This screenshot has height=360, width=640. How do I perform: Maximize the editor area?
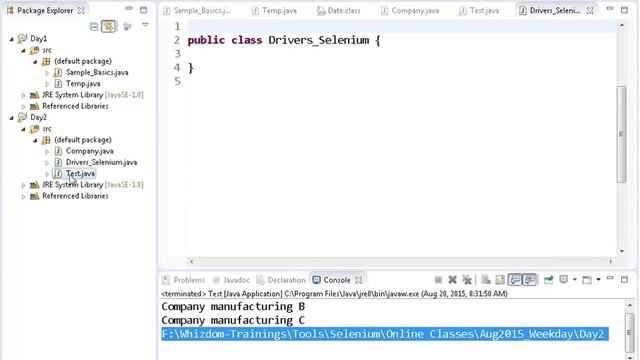coord(624,9)
